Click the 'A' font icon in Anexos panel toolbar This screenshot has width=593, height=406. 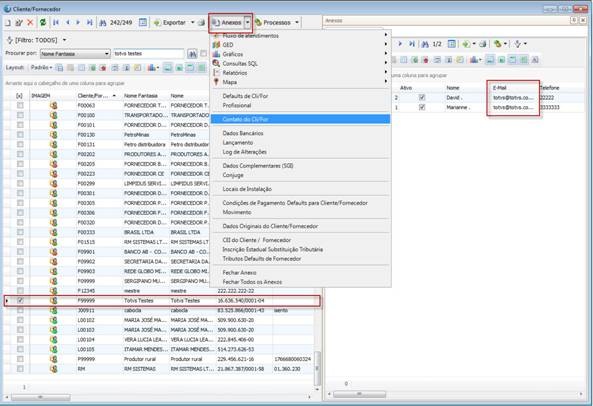[x=535, y=60]
